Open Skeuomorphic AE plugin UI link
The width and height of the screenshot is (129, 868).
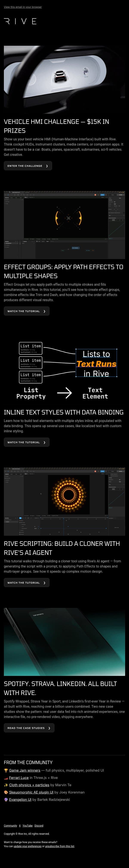pyautogui.click(x=31, y=792)
